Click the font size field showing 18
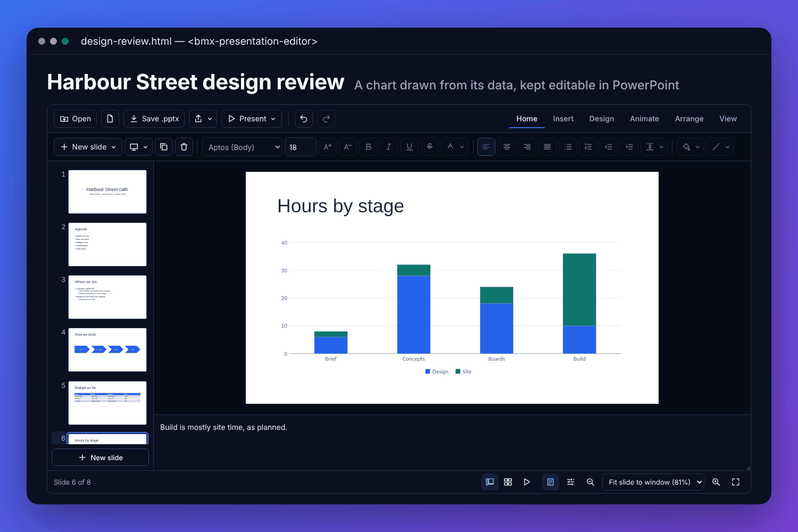The height and width of the screenshot is (532, 798). pyautogui.click(x=301, y=147)
